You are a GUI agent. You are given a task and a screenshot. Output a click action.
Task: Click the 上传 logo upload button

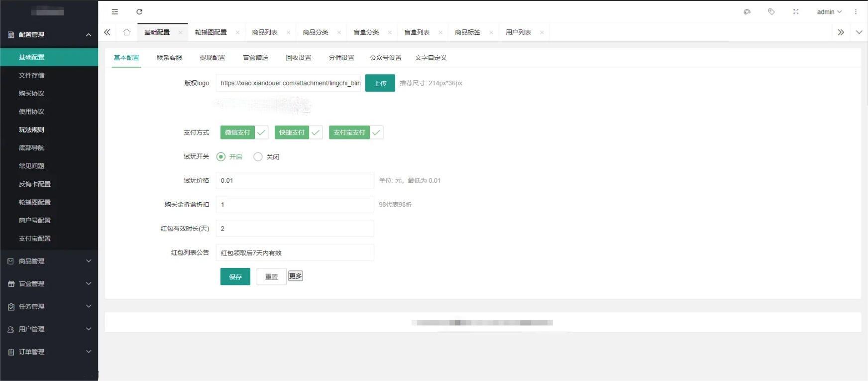click(x=380, y=83)
